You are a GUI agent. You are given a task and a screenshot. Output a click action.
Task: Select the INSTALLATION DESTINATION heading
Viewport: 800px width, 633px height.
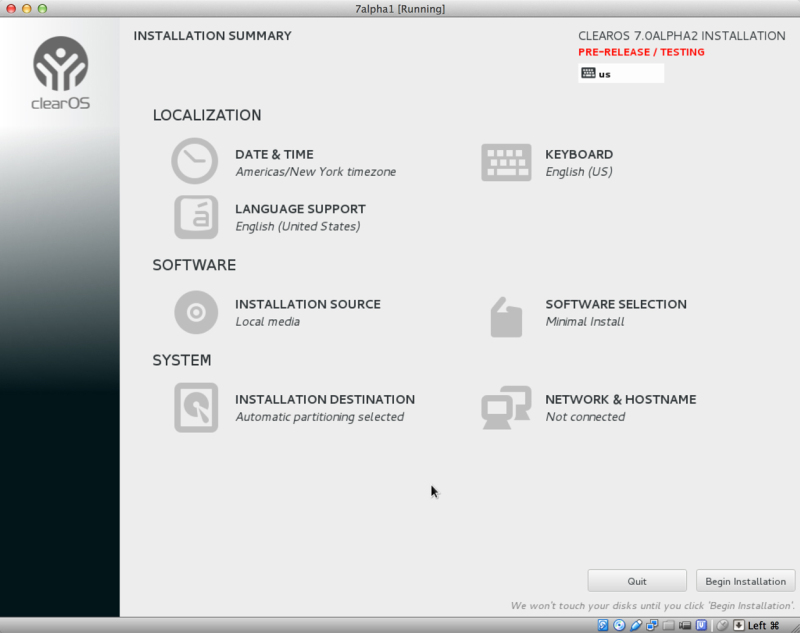coord(325,399)
